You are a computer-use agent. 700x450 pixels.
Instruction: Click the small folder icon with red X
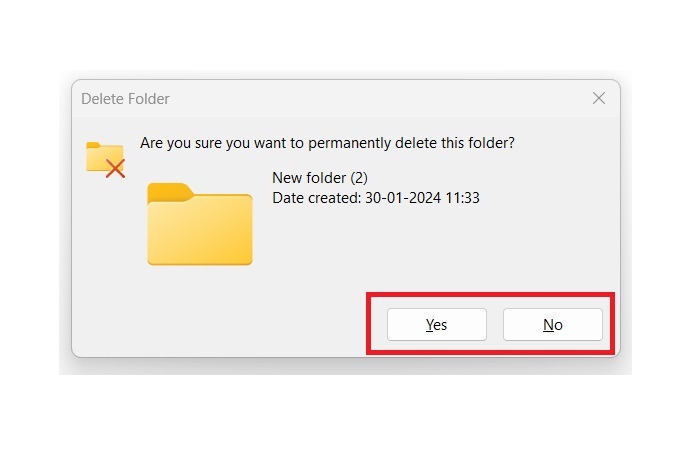tap(105, 158)
